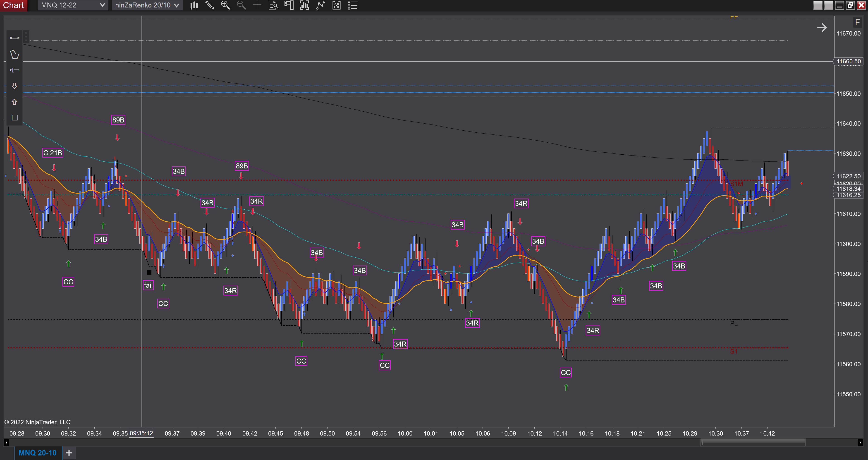868x460 pixels.
Task: Open the ninZaRenko 20/10 interval dropdown
Action: (147, 5)
